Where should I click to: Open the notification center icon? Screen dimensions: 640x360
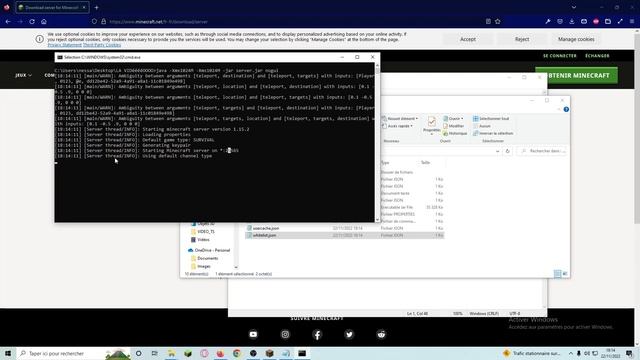coord(629,353)
